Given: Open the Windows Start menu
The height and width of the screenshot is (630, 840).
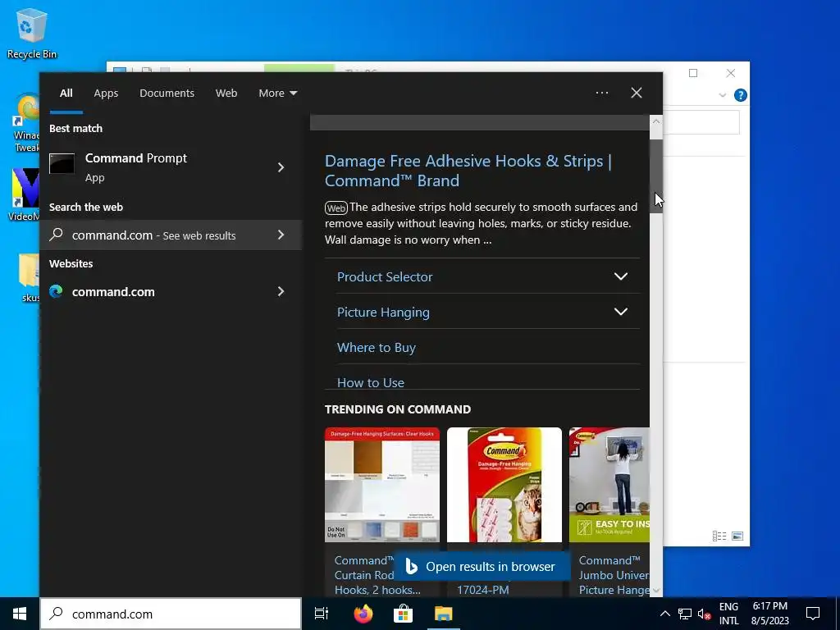Looking at the screenshot, I should (x=20, y=614).
